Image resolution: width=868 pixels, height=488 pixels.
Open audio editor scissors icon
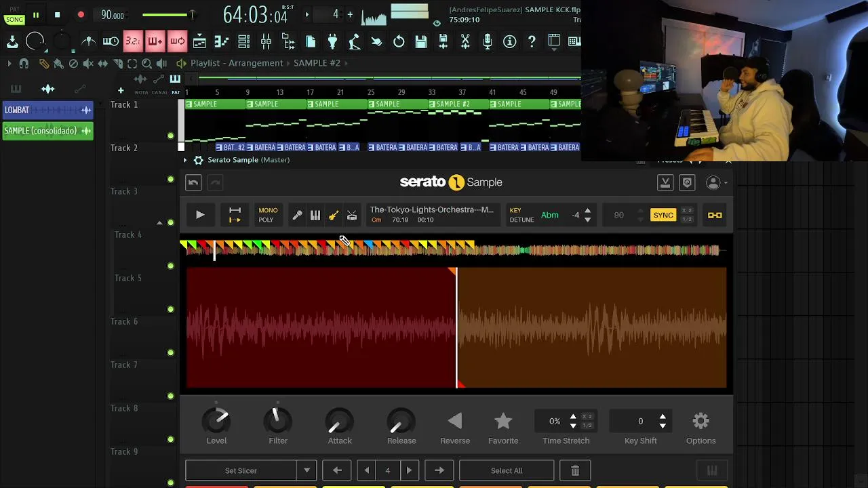(x=465, y=41)
